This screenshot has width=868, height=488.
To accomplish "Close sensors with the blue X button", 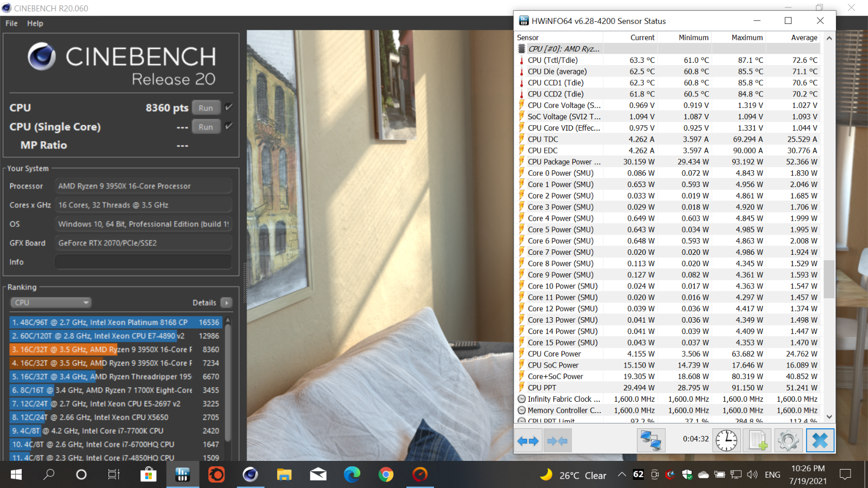I will point(820,441).
